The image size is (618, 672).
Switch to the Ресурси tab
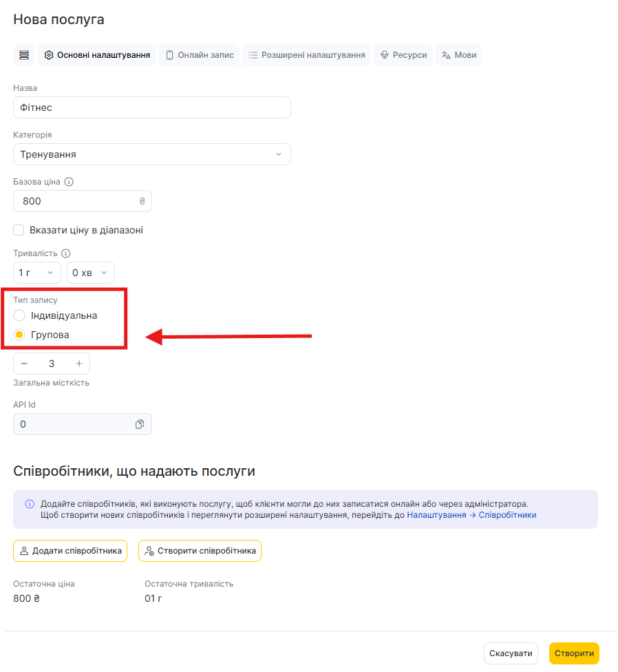(403, 55)
